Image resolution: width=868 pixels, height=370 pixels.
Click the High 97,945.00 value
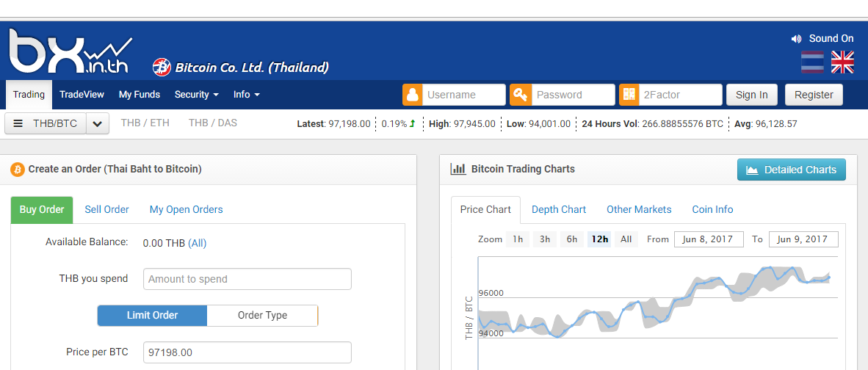474,124
